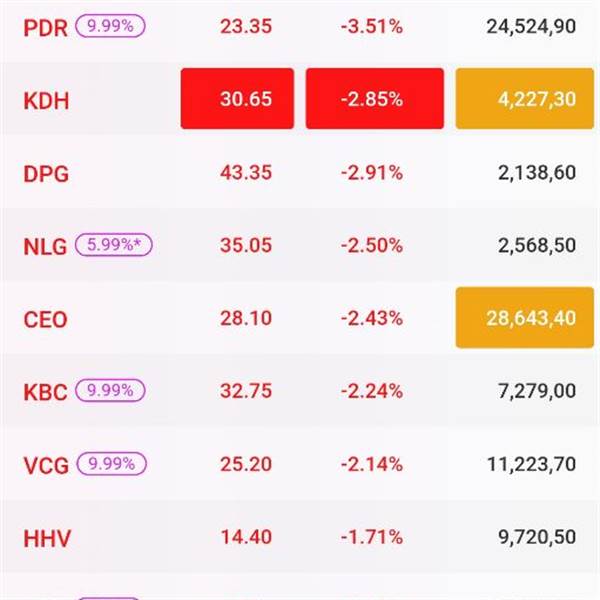Select VCG change -2.14%
600x600 pixels.
[x=372, y=465]
